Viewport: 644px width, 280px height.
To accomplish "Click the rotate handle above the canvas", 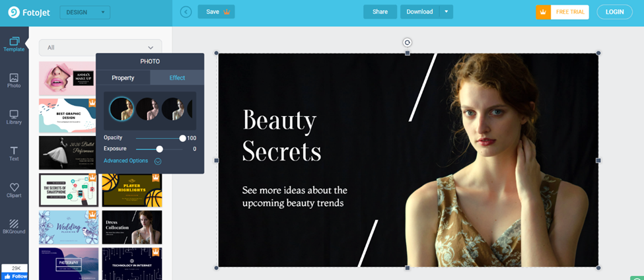I will (x=407, y=42).
